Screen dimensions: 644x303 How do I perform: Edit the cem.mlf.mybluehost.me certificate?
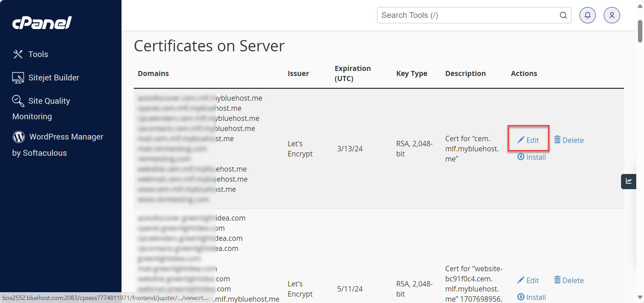(528, 140)
